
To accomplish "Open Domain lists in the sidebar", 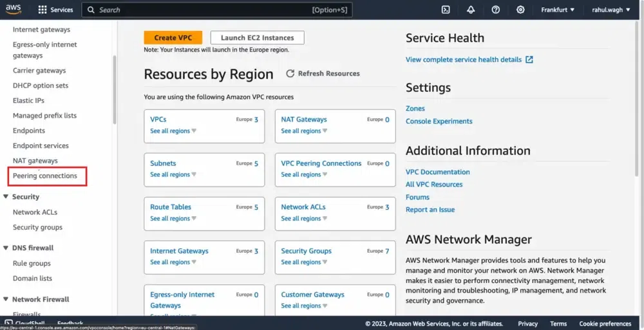I will [x=32, y=279].
